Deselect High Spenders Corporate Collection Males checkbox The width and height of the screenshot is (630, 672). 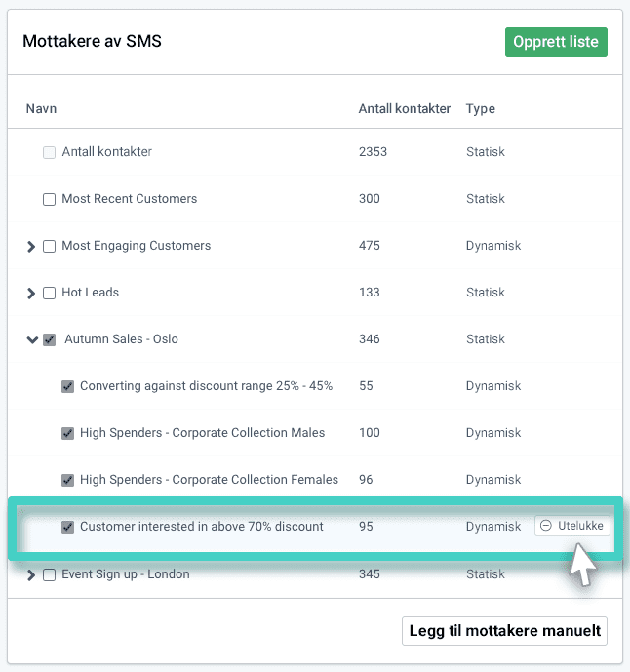click(67, 434)
